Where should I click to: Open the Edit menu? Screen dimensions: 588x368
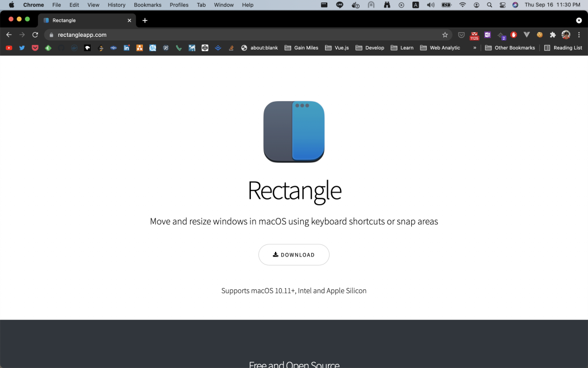click(x=74, y=5)
